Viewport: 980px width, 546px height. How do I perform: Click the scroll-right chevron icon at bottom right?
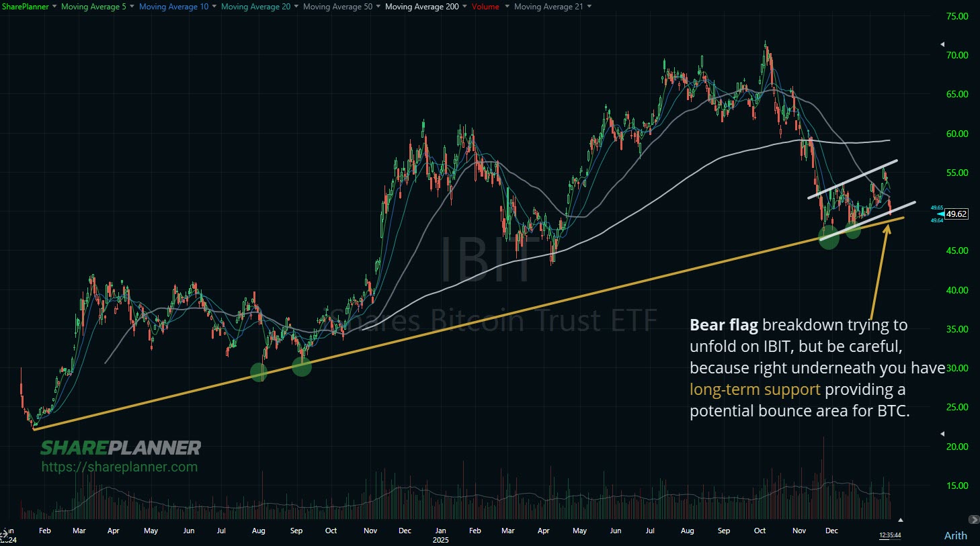point(973,520)
